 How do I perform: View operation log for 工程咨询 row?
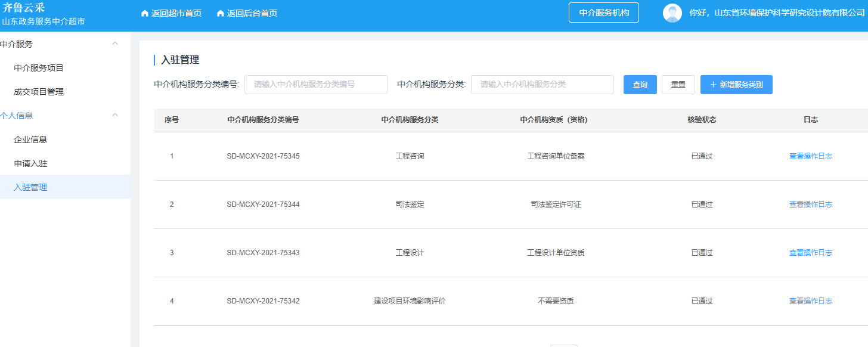[x=811, y=156]
